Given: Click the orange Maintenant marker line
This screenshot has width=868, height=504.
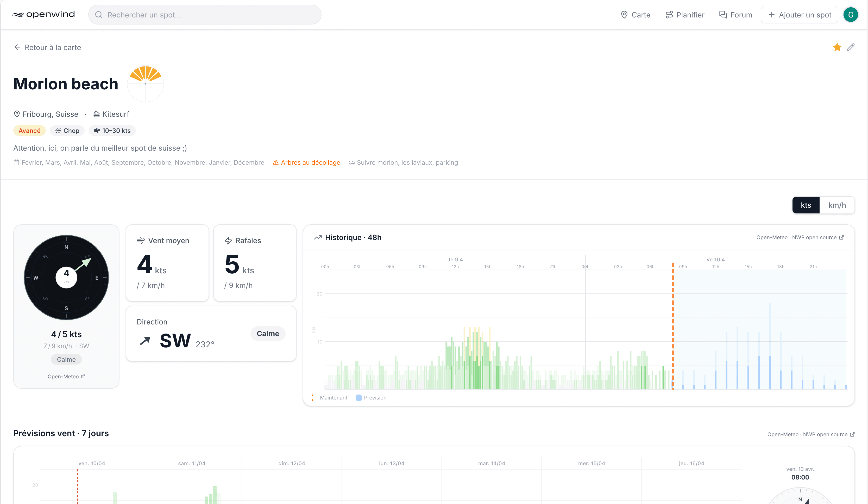Looking at the screenshot, I should [x=673, y=326].
